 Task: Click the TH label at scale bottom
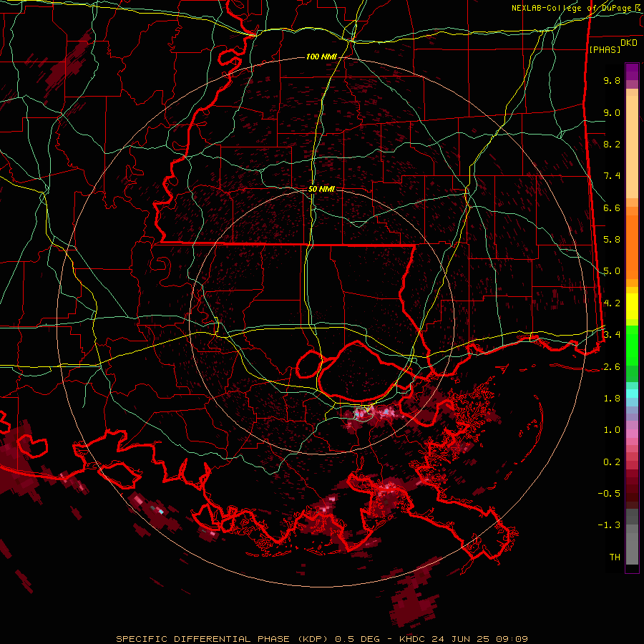click(x=615, y=557)
